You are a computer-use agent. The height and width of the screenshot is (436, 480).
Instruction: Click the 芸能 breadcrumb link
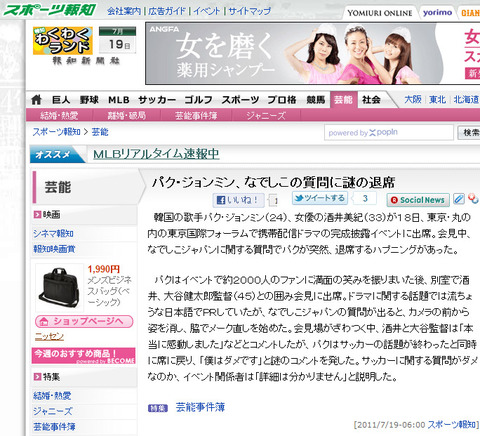[x=100, y=132]
